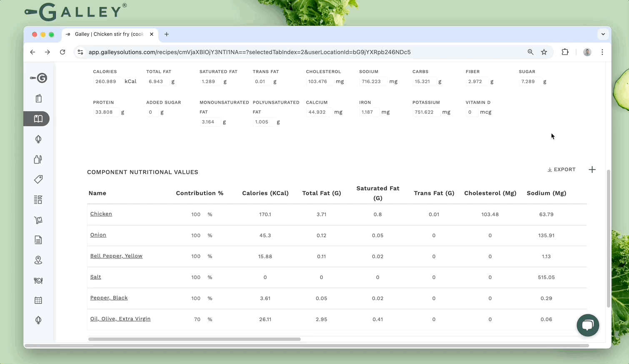
Task: Edit the Potassium value 751.622
Action: [426, 112]
